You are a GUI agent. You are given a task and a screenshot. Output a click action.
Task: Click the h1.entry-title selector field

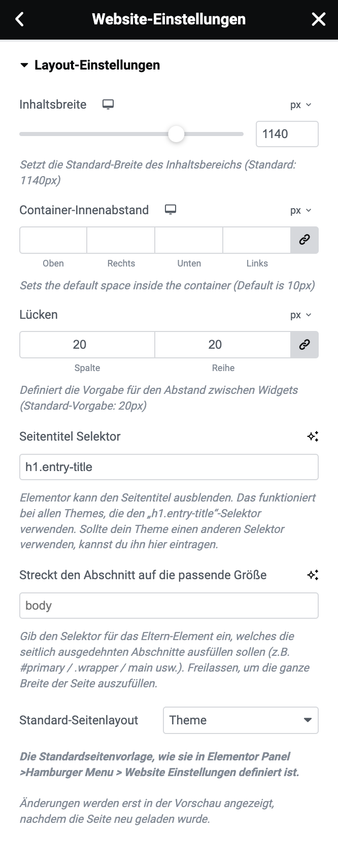169,467
